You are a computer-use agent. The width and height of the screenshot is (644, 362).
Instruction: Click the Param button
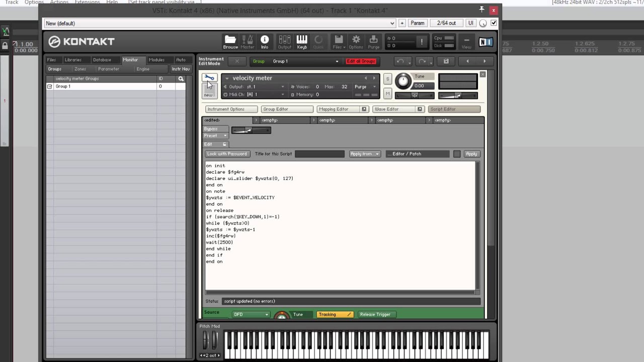(418, 23)
